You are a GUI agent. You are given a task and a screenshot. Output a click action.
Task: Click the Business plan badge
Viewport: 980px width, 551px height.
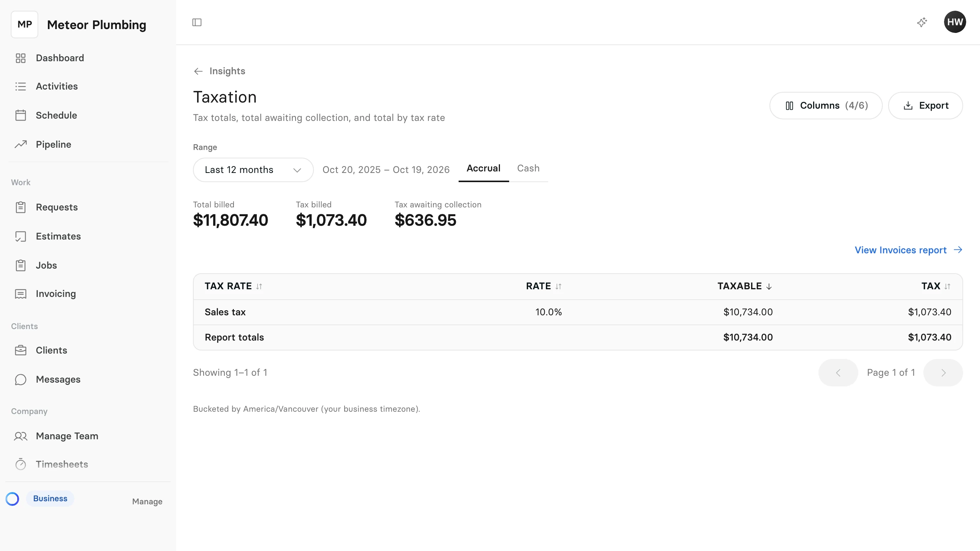pyautogui.click(x=50, y=499)
